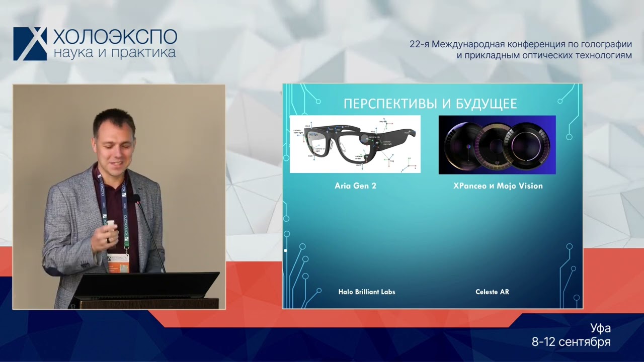Click the 'наука и практика' subtitle text
Viewport: 644px width, 362px height.
click(x=114, y=52)
